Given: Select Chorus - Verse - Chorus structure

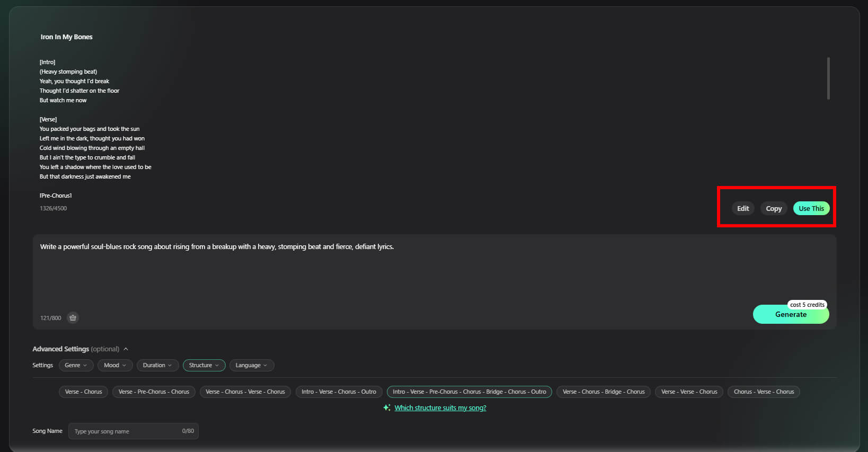Looking at the screenshot, I should [764, 392].
